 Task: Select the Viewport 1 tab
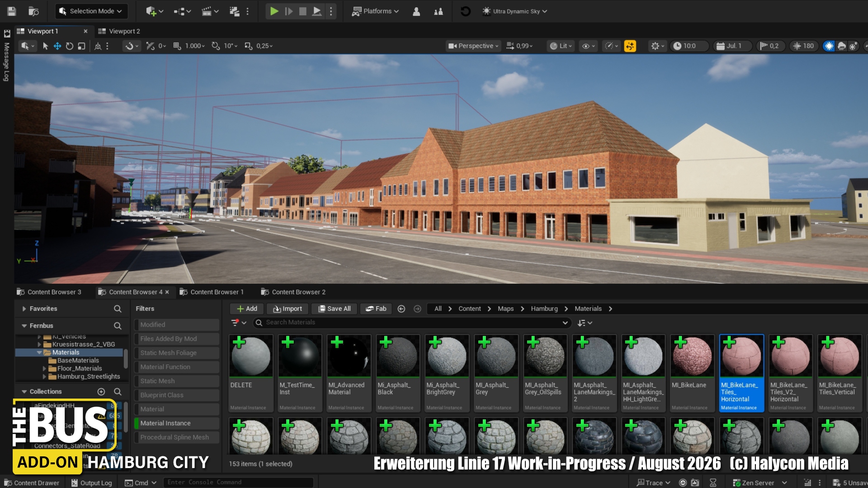coord(43,31)
